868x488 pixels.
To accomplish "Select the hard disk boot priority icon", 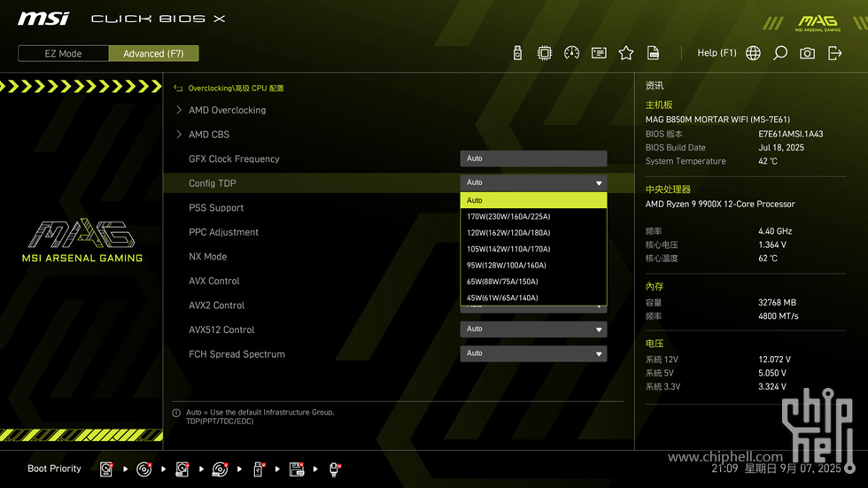I will click(x=105, y=469).
